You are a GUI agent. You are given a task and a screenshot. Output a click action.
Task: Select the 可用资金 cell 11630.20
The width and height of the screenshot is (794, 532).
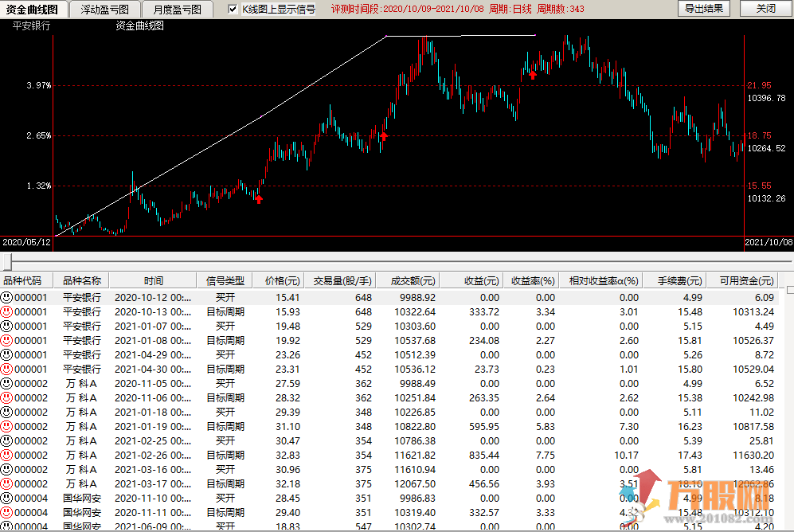(x=753, y=456)
